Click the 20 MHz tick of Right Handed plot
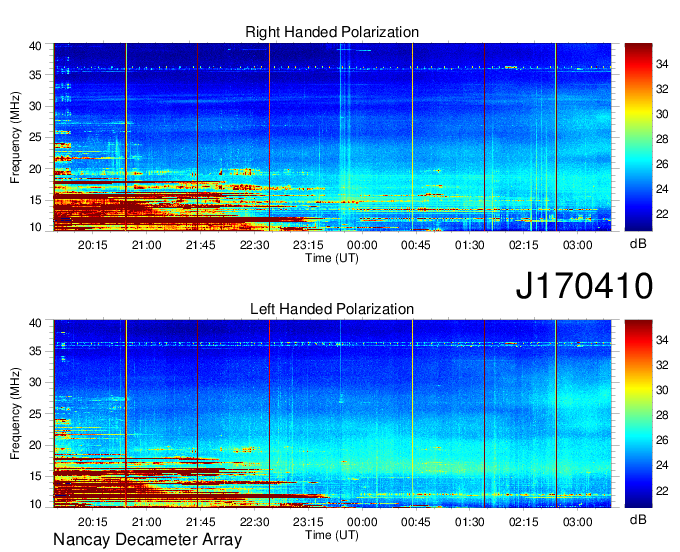Screen dimensions: 680x552 pyautogui.click(x=35, y=169)
